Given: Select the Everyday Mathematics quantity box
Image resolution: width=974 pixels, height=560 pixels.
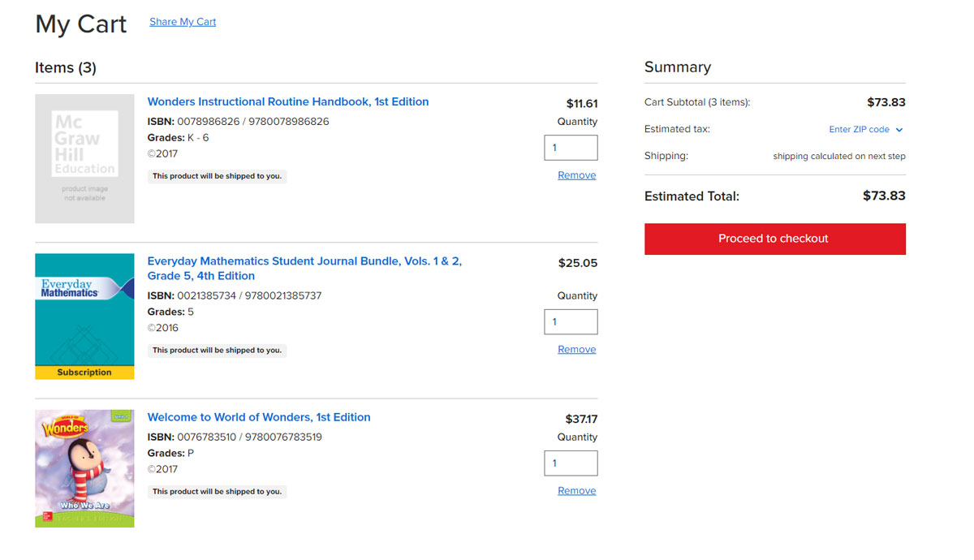Looking at the screenshot, I should coord(571,321).
